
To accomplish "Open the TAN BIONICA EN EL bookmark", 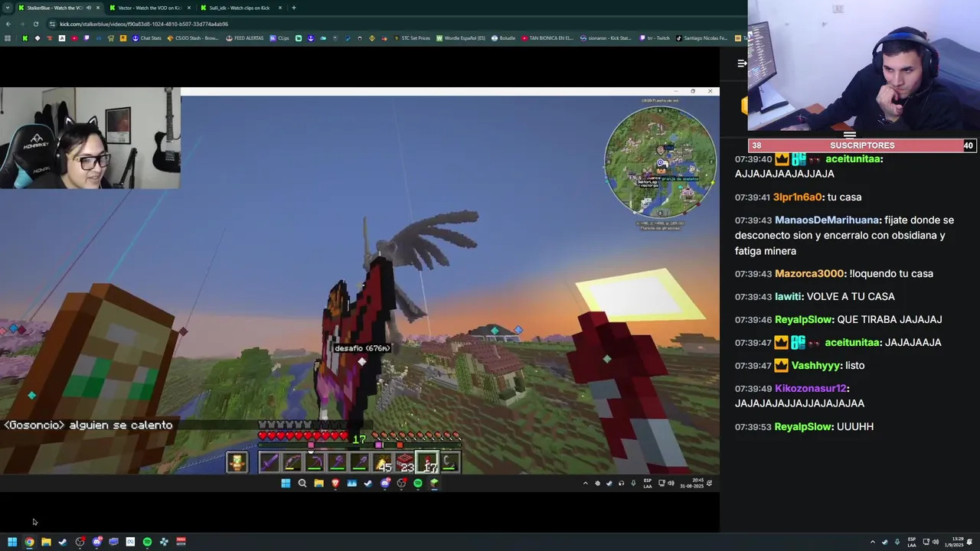I will (x=547, y=38).
